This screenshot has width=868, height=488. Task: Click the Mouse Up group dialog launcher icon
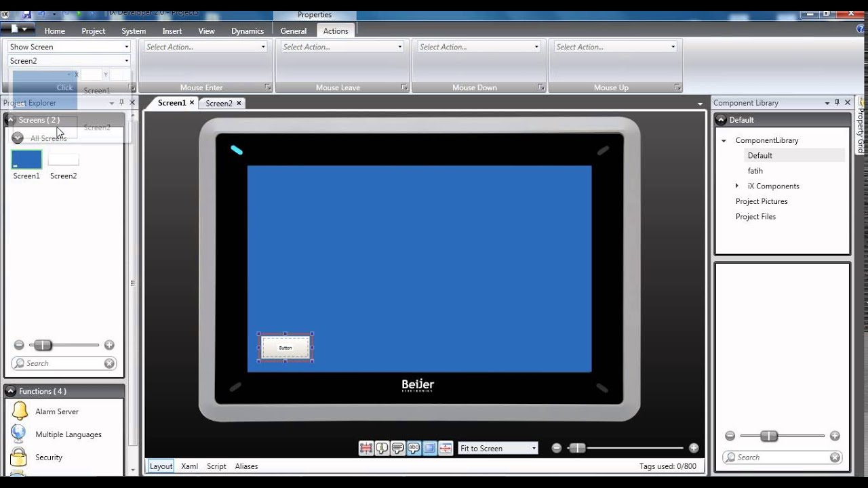[677, 87]
